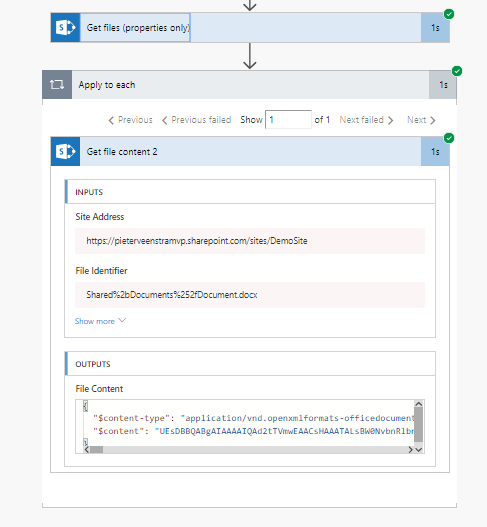Image resolution: width=487 pixels, height=527 pixels.
Task: Click the Apply to each loop icon
Action: (x=57, y=85)
